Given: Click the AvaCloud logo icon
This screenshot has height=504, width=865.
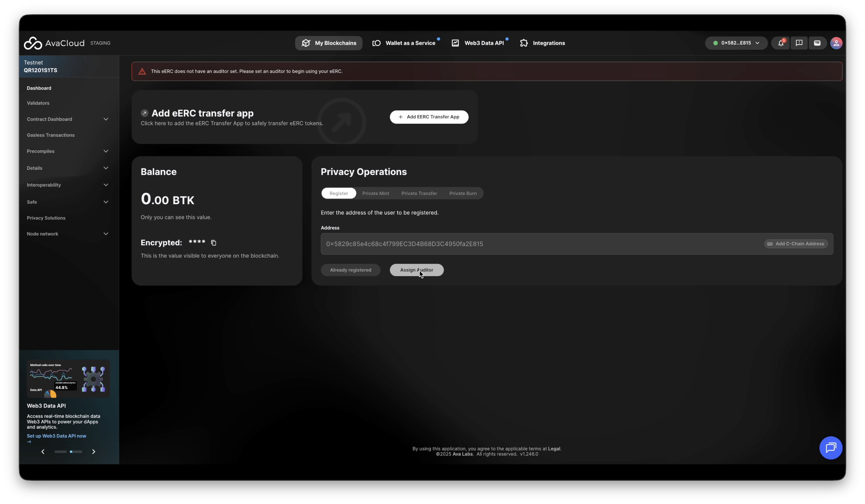Looking at the screenshot, I should (x=33, y=43).
